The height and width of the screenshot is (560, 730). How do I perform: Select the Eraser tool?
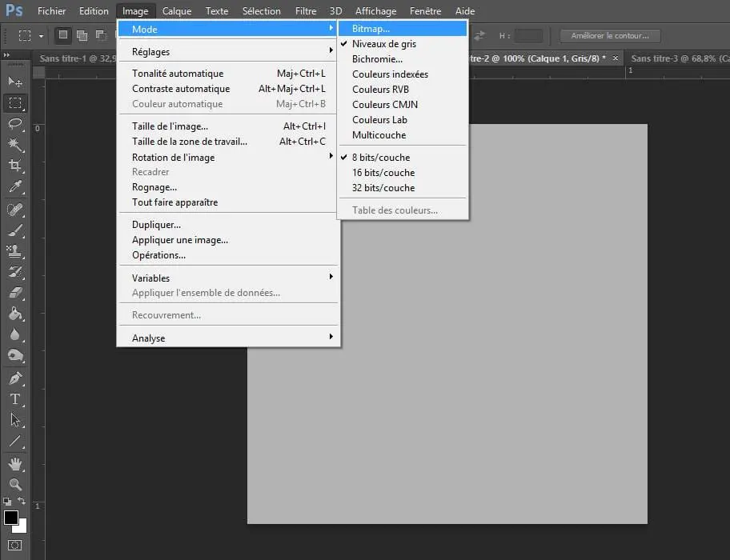15,293
